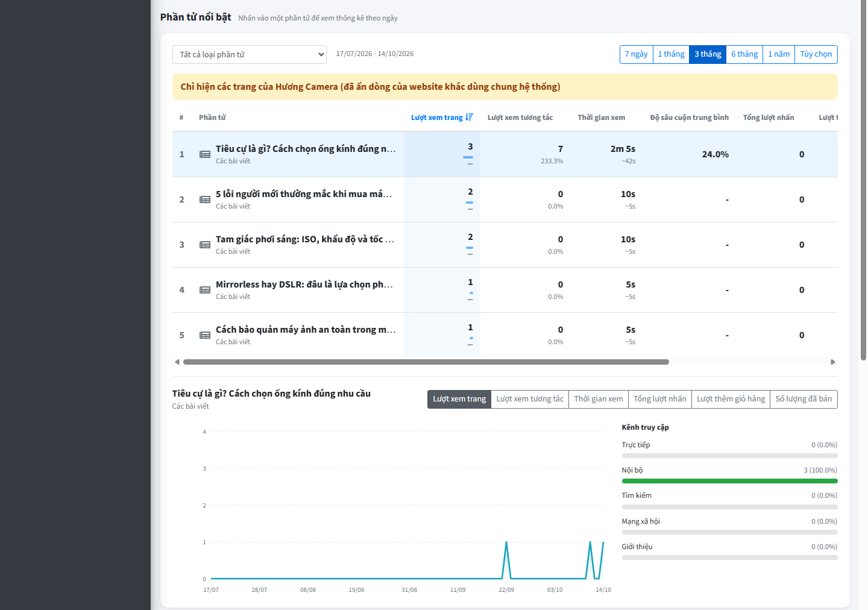Viewport: 868px width, 610px height.
Task: Switch chart to 'Lượt thêm giỏ hàng' tab
Action: tap(731, 399)
